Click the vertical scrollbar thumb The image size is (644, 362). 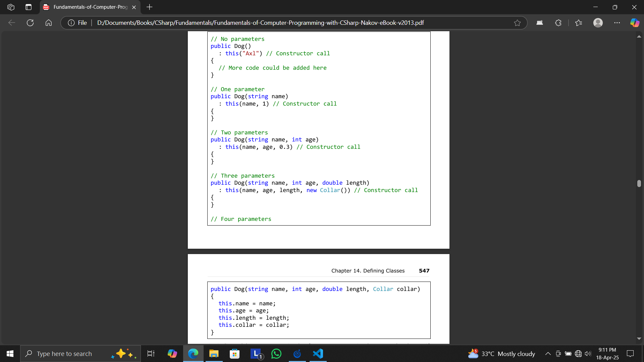click(x=639, y=183)
